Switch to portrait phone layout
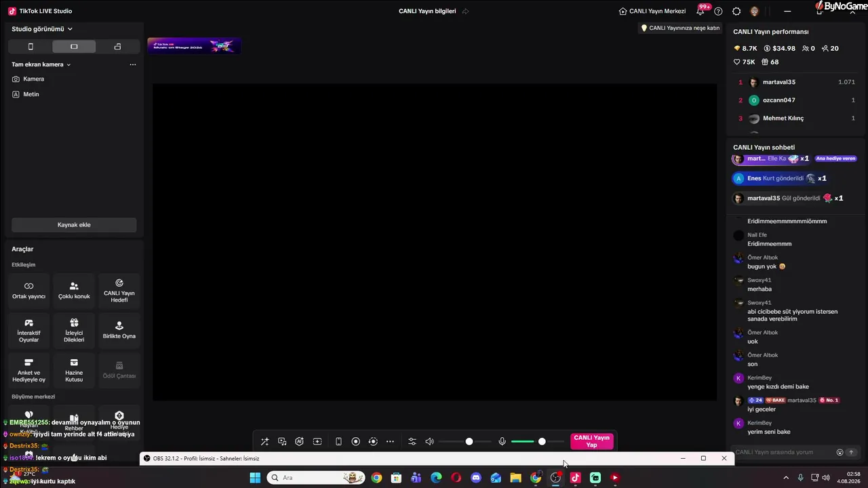This screenshot has width=868, height=488. tap(31, 47)
